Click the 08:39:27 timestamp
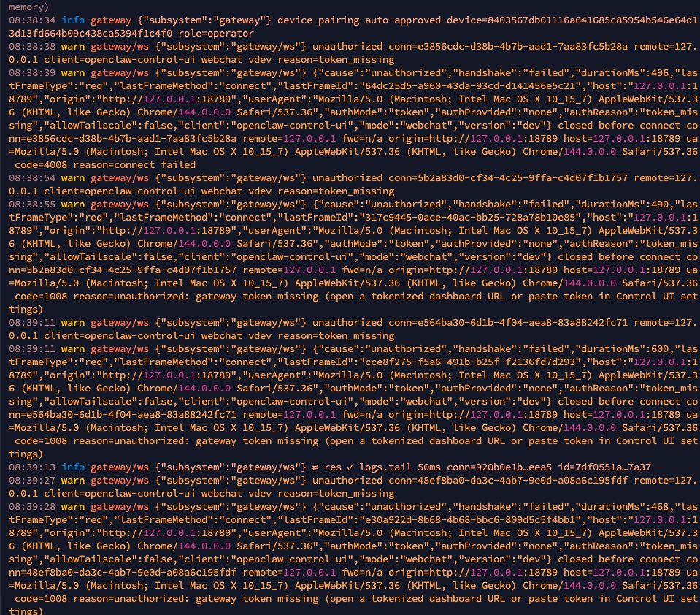The height and width of the screenshot is (615, 700). [32, 481]
